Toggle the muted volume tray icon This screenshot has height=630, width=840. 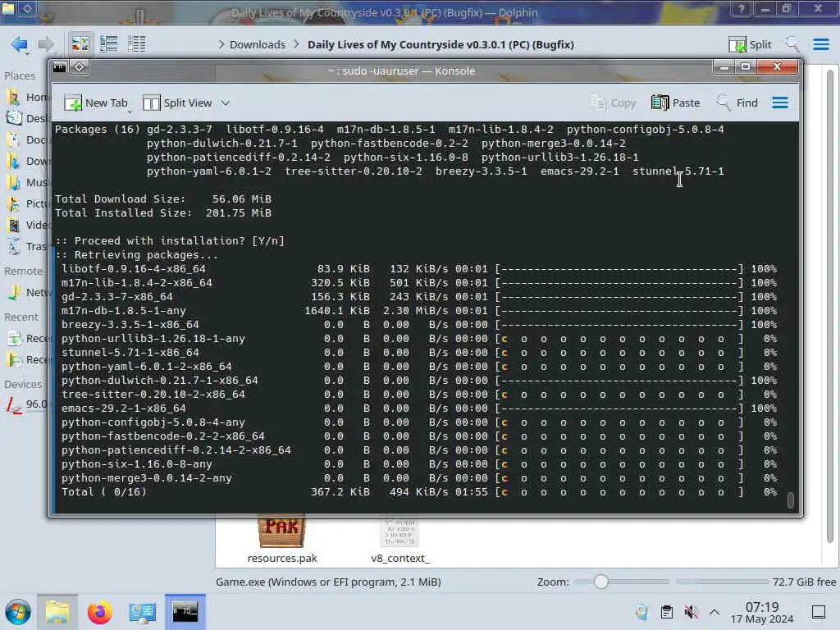691,612
